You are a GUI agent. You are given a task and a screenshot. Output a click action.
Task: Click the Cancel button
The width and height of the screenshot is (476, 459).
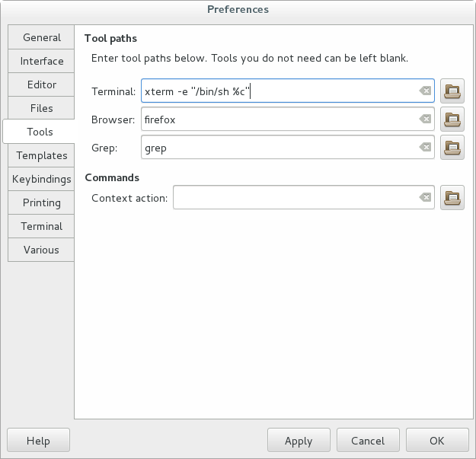[368, 441]
